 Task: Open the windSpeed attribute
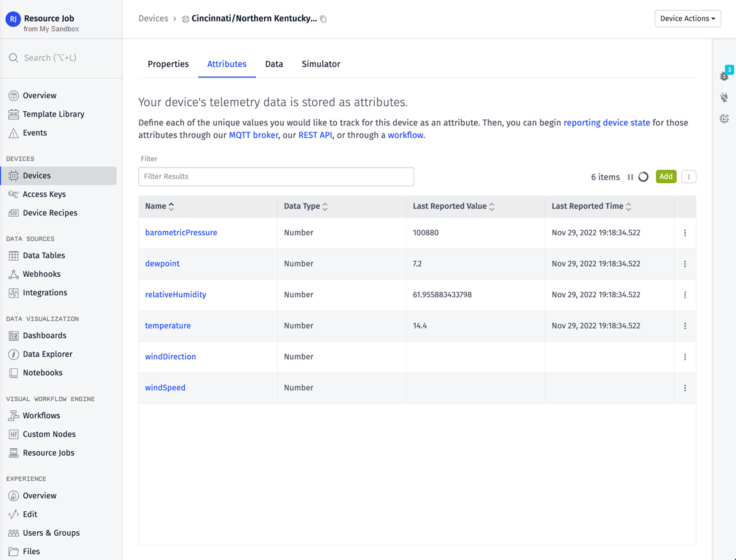click(165, 388)
